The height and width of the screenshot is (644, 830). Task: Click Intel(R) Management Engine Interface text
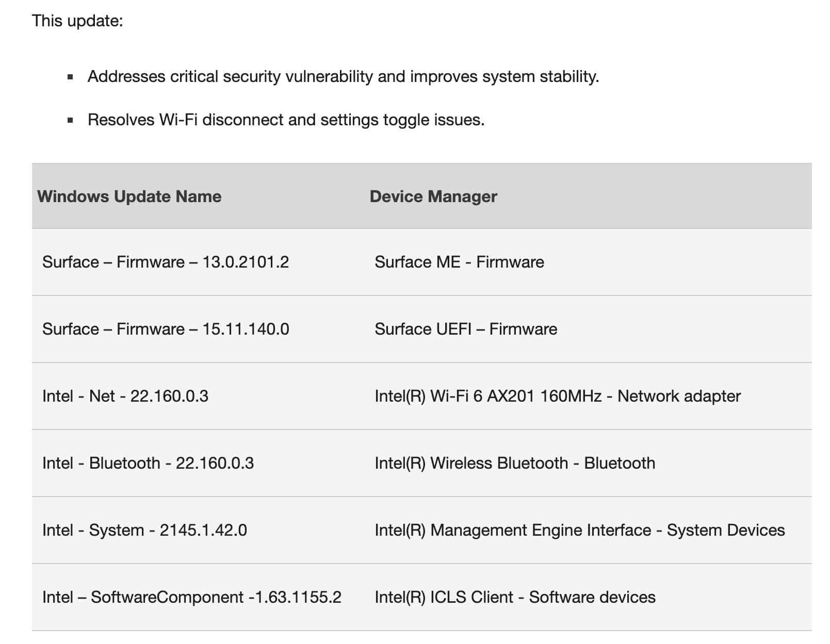pos(513,530)
